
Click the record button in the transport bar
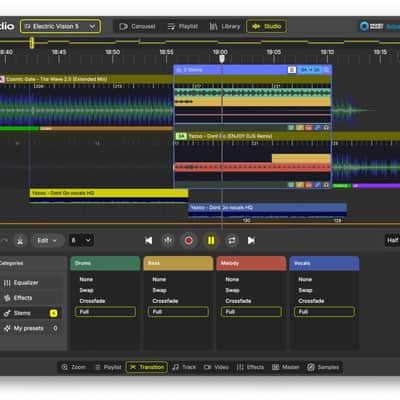pos(189,240)
